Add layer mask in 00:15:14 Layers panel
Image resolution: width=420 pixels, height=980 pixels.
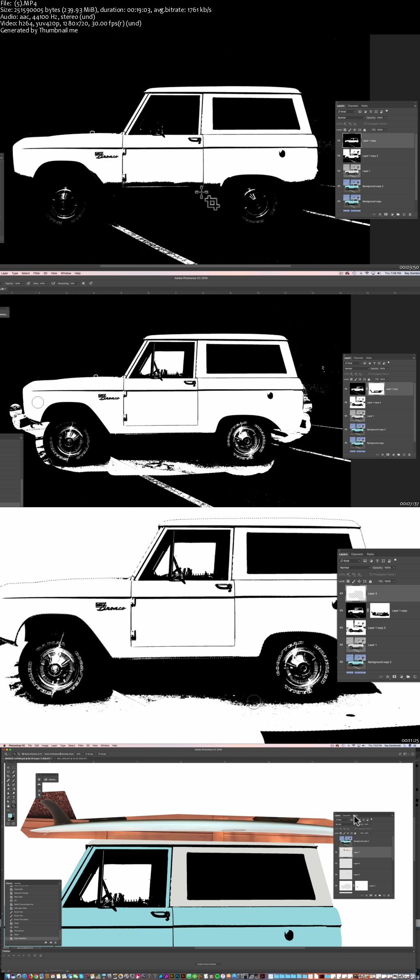[371, 895]
